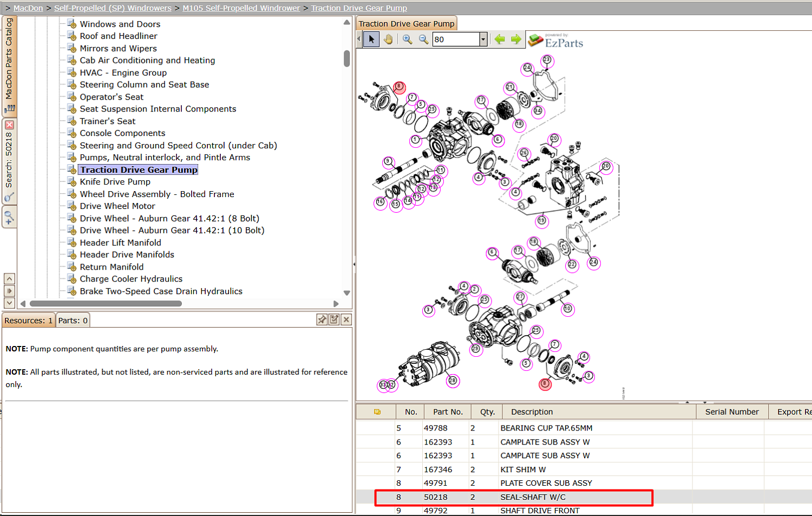
Task: Sort parts table by Serial Number column
Action: (x=732, y=412)
